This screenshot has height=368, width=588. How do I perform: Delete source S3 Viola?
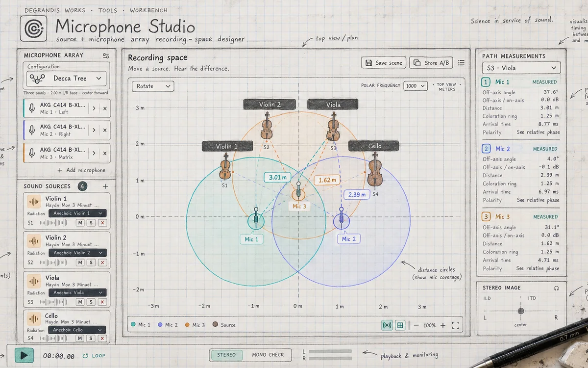102,302
